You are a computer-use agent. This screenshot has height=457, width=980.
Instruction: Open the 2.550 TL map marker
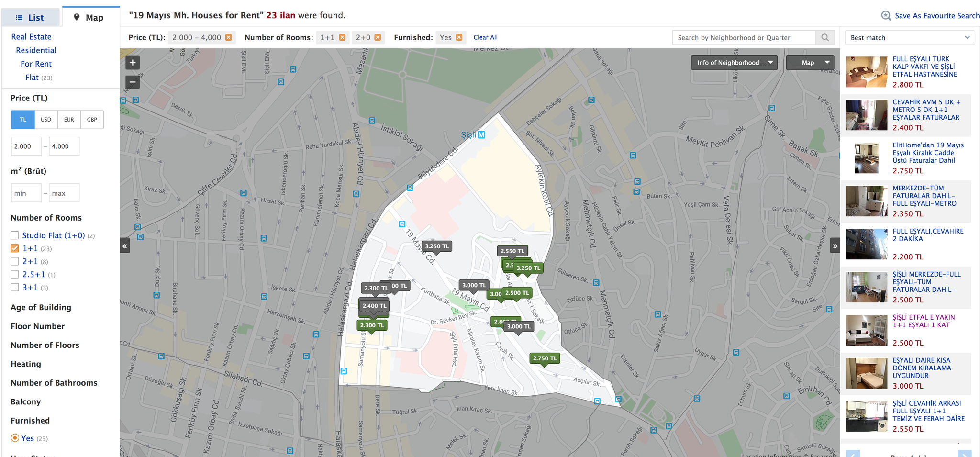click(512, 251)
